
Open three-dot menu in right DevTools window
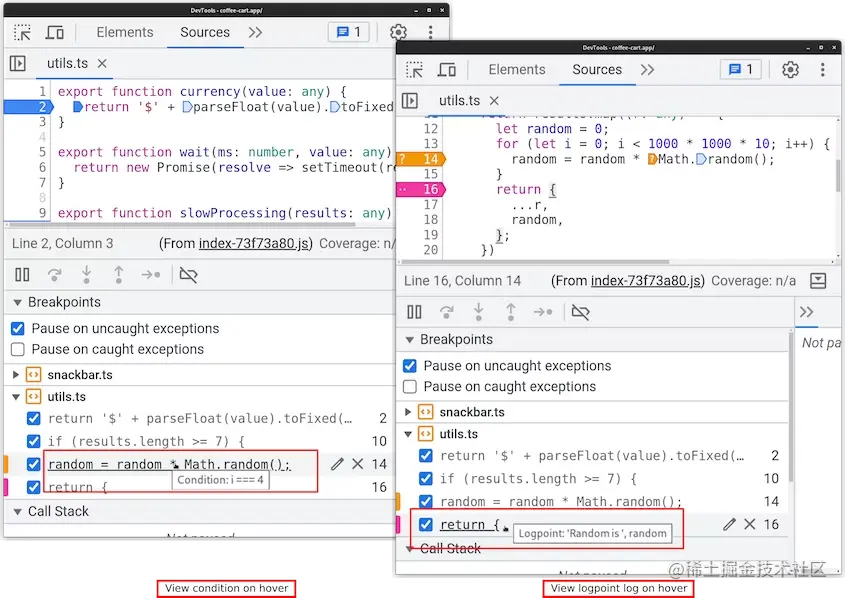(x=822, y=70)
